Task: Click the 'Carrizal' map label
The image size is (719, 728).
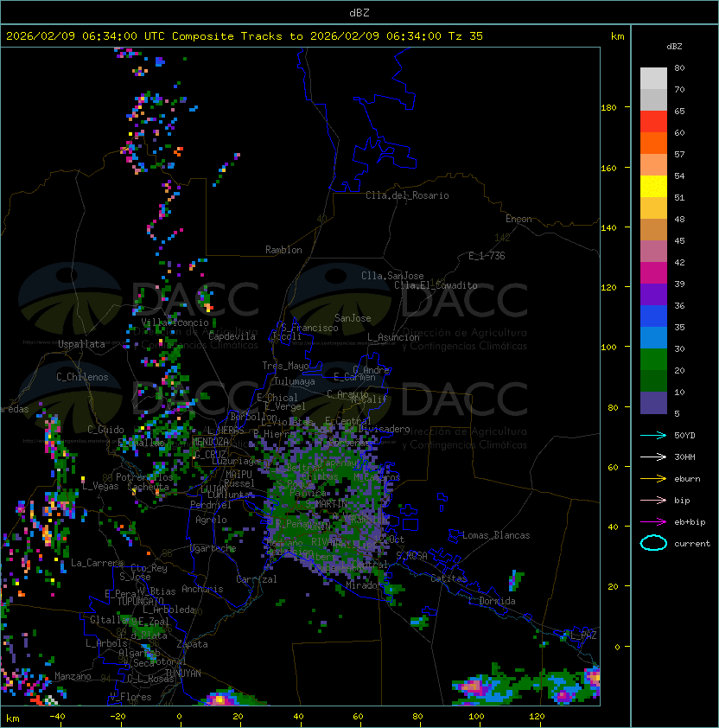Action: (257, 579)
